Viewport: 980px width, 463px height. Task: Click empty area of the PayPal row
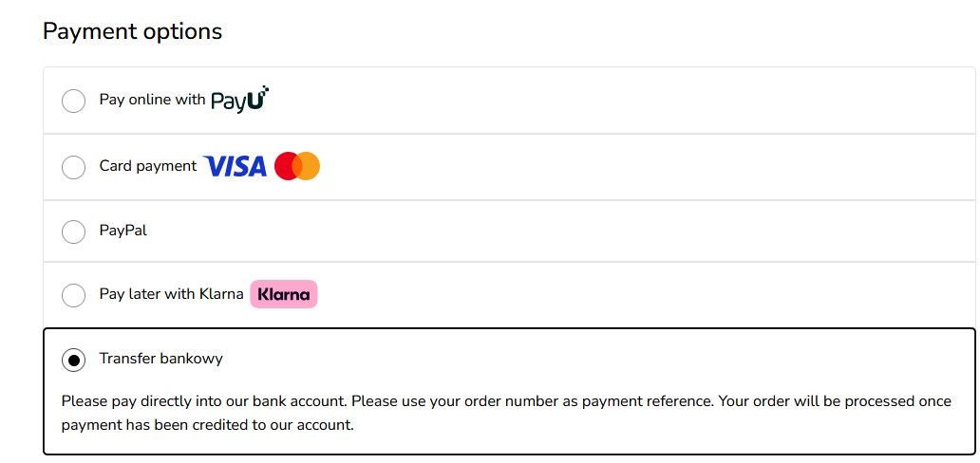pos(562,231)
